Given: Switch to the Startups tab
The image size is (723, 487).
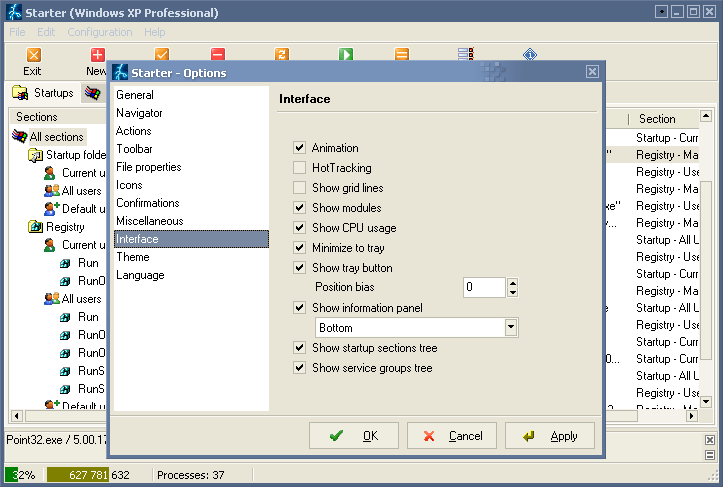Looking at the screenshot, I should (43, 93).
